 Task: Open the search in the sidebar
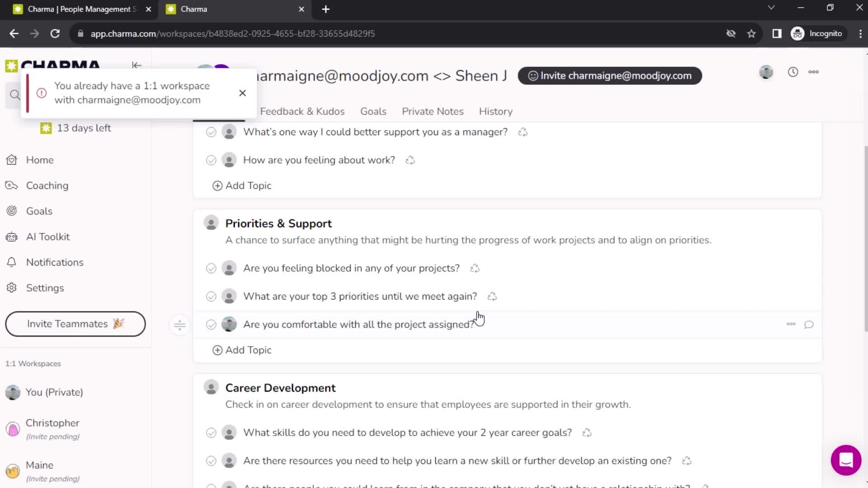(x=14, y=95)
